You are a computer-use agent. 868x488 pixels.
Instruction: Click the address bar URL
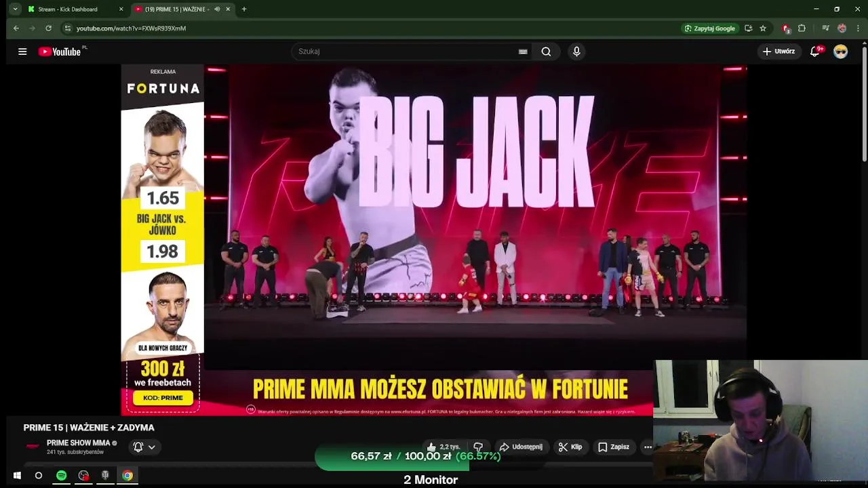131,28
